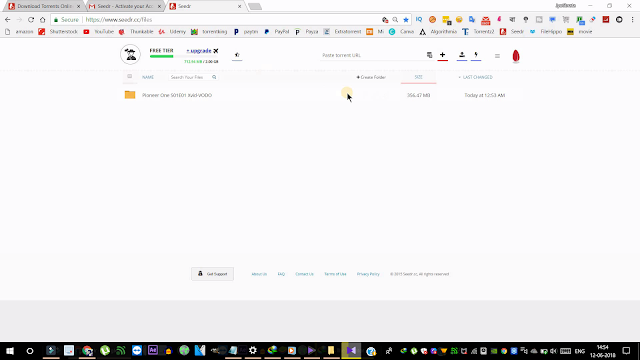Open a new browser tab
Screen dimensions: 640x360
pyautogui.click(x=255, y=7)
